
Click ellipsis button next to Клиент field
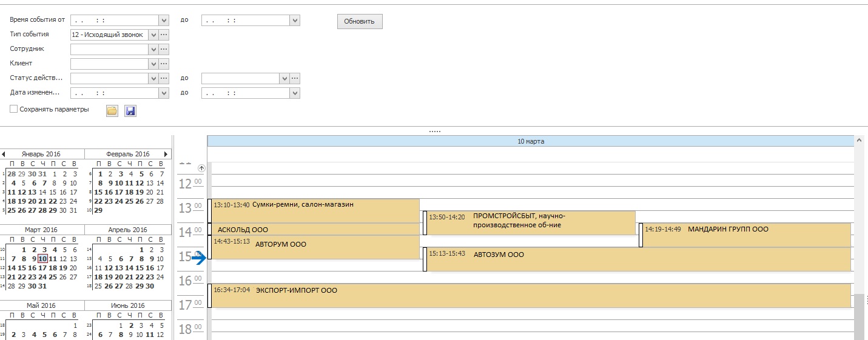[164, 64]
